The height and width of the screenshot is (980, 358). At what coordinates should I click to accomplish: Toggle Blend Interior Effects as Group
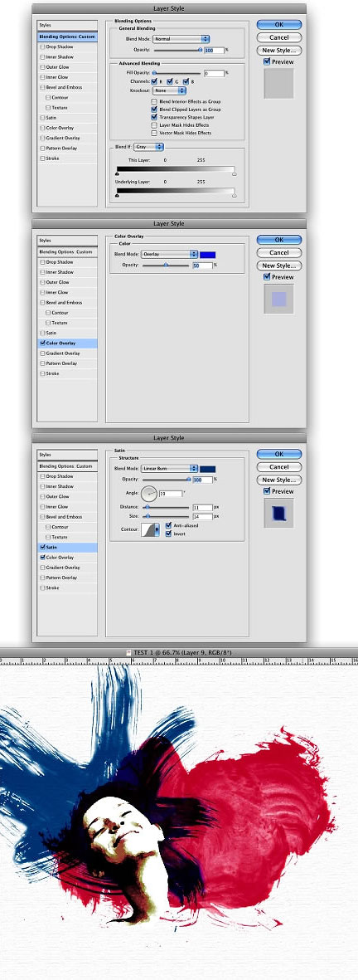154,101
